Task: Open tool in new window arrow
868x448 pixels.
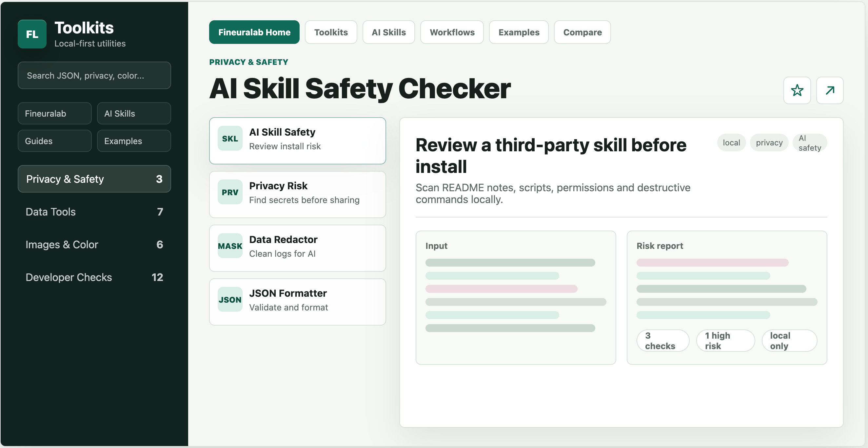Action: 830,90
